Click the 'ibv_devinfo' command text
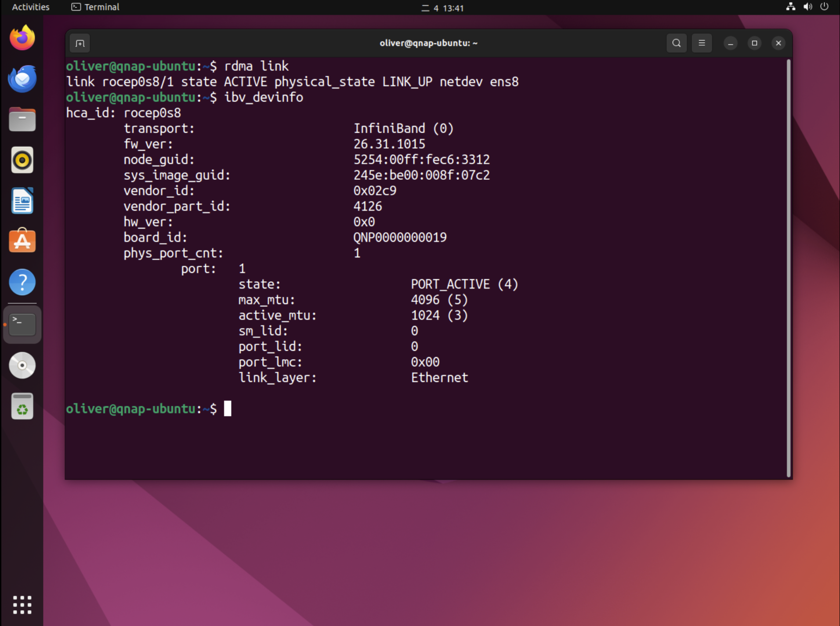840x626 pixels. point(264,97)
